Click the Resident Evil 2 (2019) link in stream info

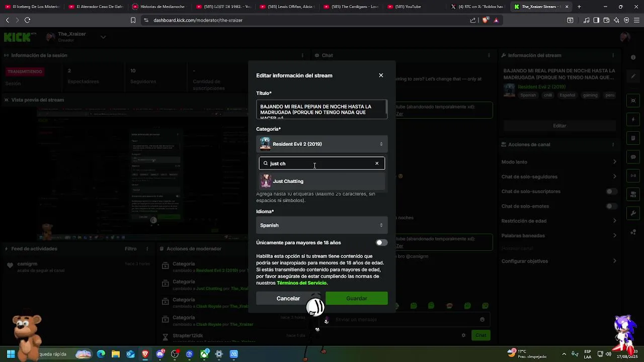point(541,87)
